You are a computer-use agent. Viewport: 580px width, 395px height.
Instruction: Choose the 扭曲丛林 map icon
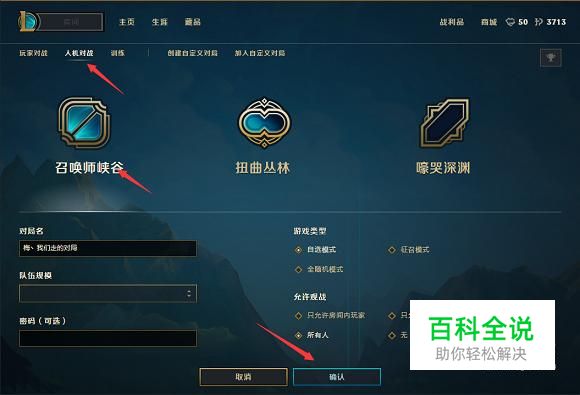264,123
